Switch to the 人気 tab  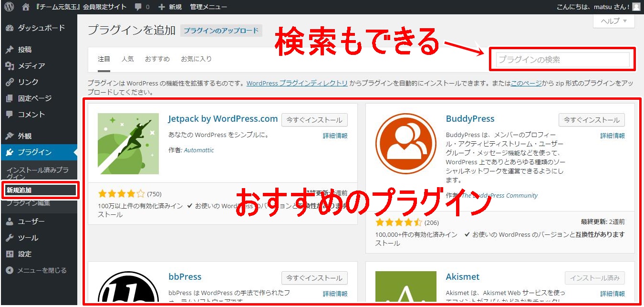pyautogui.click(x=128, y=59)
